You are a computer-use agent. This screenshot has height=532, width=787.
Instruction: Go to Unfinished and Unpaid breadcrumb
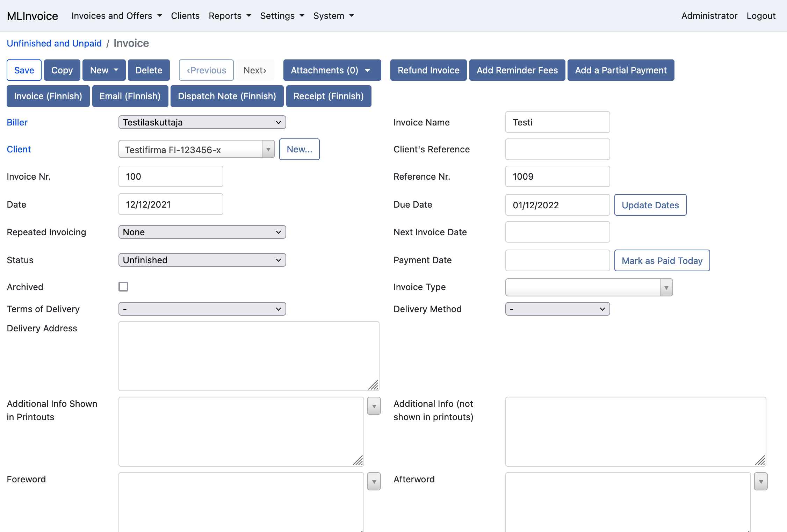55,43
